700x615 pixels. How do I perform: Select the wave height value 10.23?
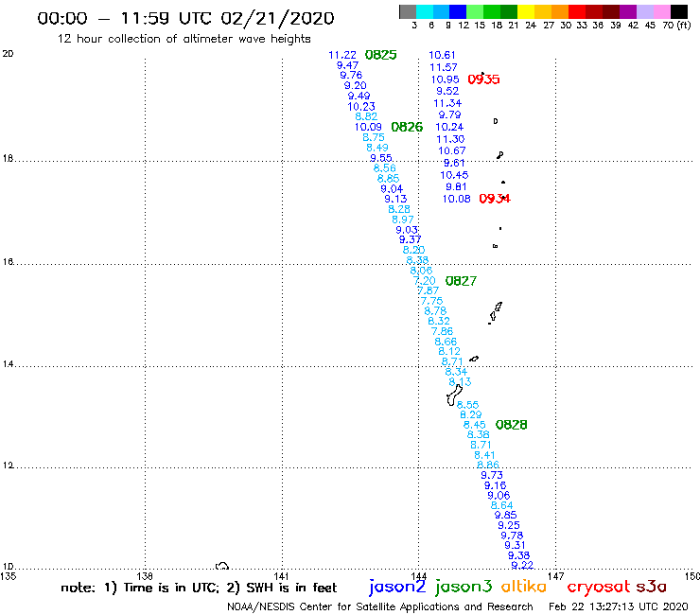(x=361, y=107)
